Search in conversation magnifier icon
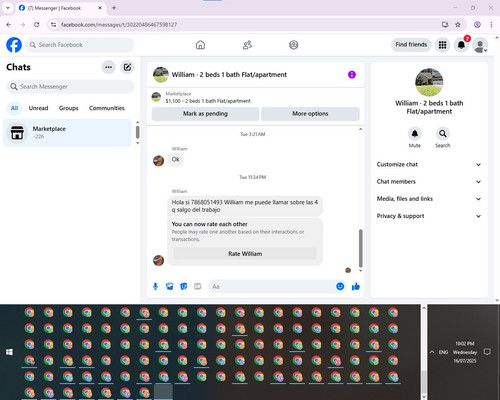 pos(443,134)
